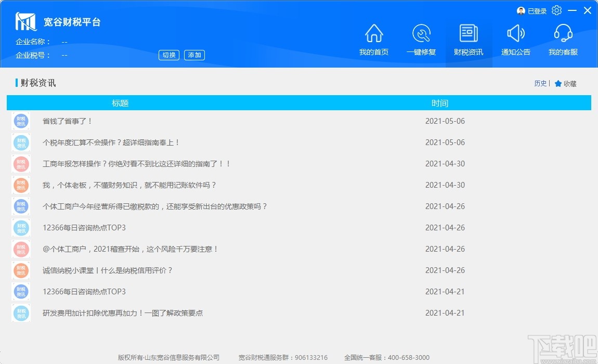The width and height of the screenshot is (598, 364).
Task: Open the settings gear icon
Action: pyautogui.click(x=556, y=10)
